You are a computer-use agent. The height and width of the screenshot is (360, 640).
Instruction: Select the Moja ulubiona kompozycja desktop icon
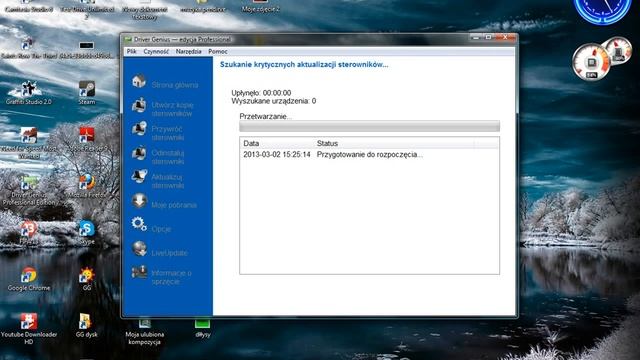coord(144,331)
